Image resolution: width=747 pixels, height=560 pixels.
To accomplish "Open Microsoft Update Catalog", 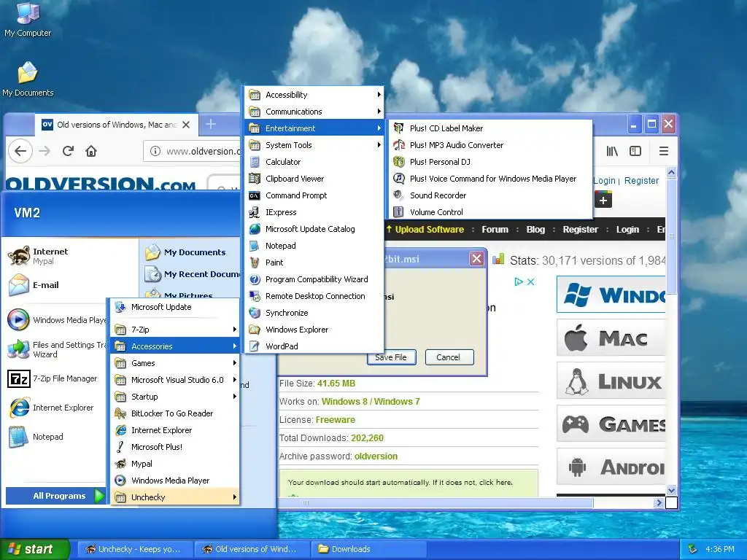I will pos(314,229).
